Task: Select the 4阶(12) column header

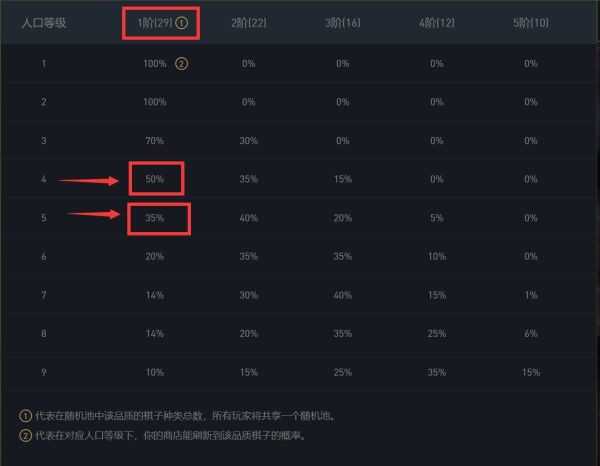Action: [437, 23]
